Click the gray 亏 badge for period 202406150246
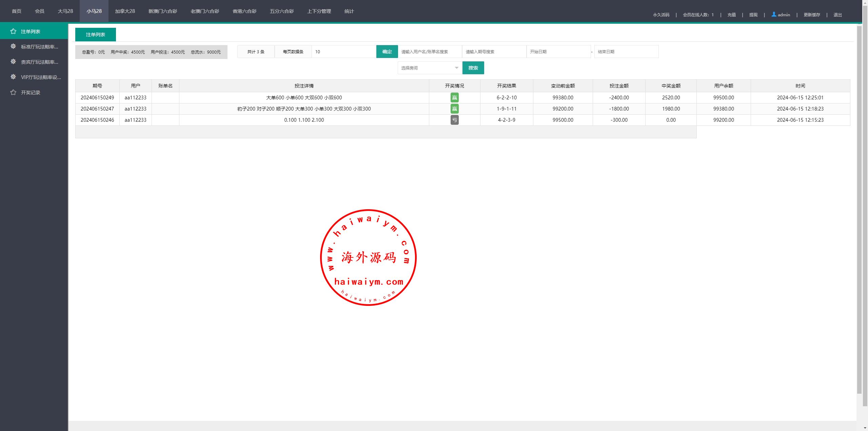868x431 pixels. tap(454, 120)
